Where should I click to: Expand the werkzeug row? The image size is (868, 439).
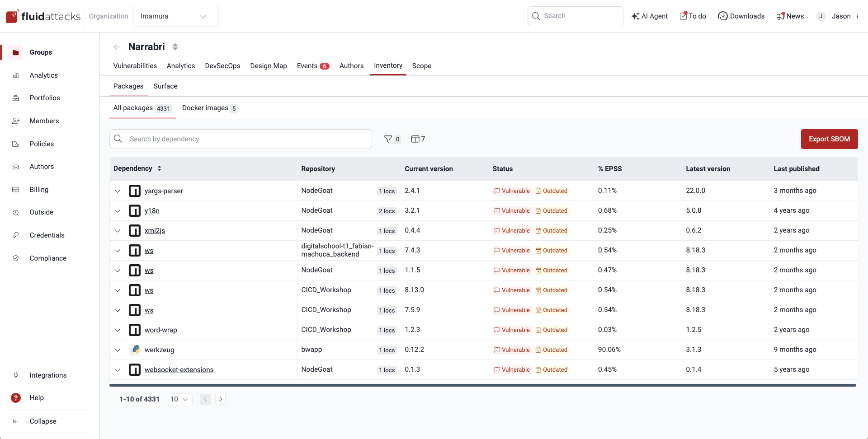coord(118,350)
